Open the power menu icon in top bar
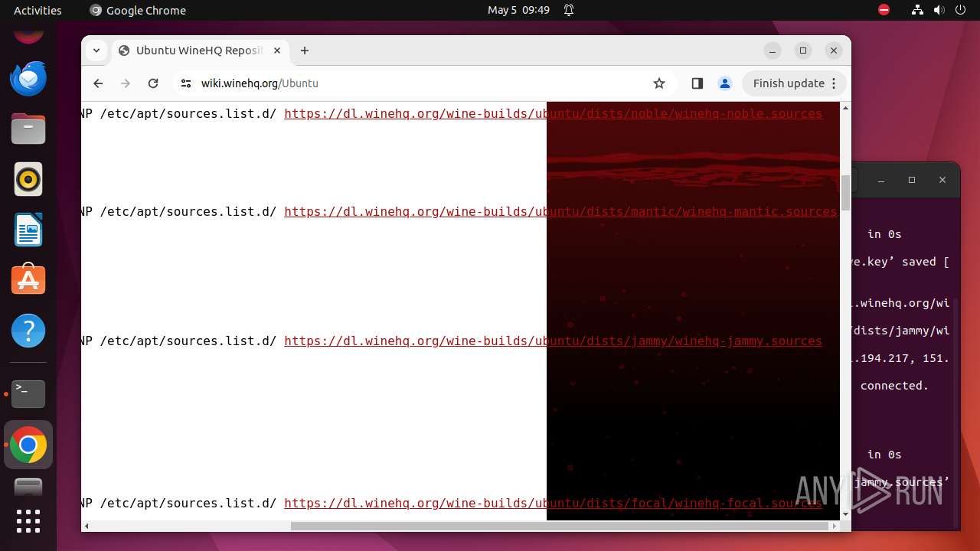This screenshot has width=980, height=551. tap(961, 10)
